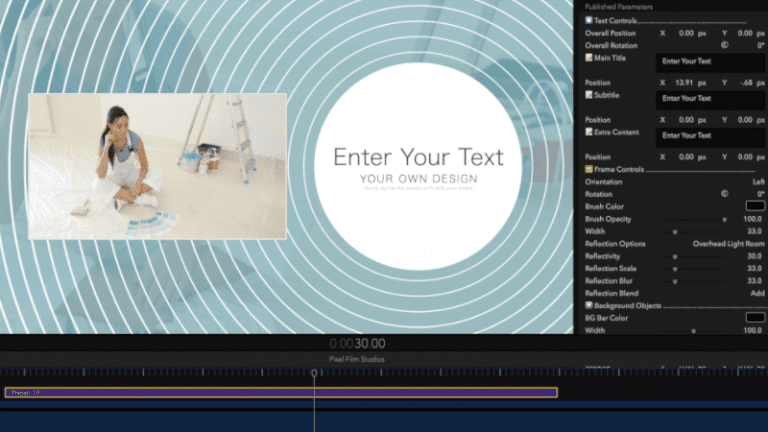Click the Brush Opacity slider handle
768x432 pixels.
724,220
